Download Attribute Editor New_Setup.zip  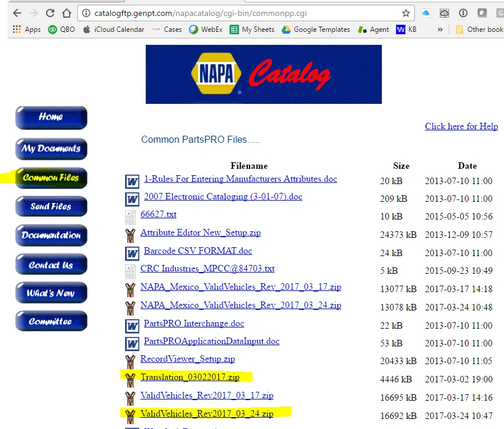pyautogui.click(x=200, y=232)
